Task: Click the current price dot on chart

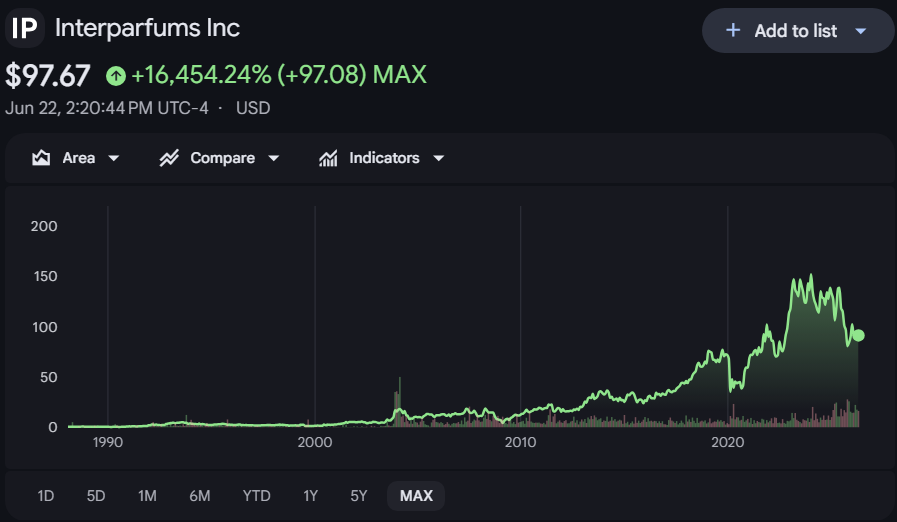Action: tap(858, 336)
